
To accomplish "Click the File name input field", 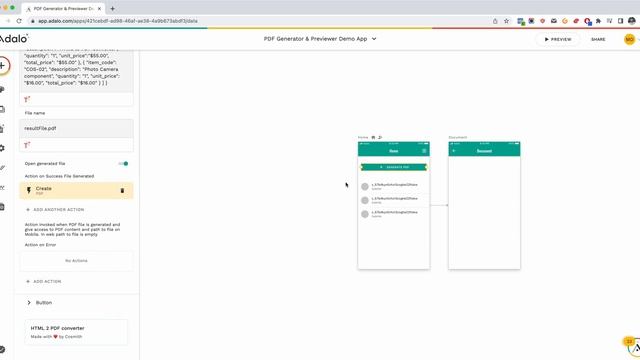I will tap(76, 128).
